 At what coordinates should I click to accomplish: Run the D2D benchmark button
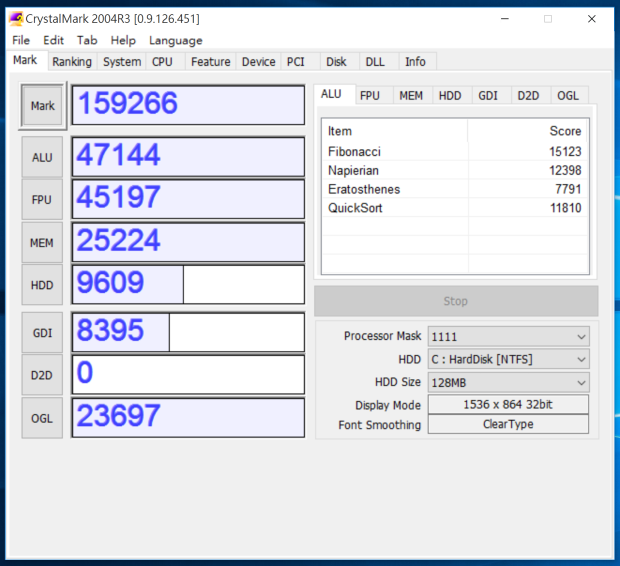(42, 375)
